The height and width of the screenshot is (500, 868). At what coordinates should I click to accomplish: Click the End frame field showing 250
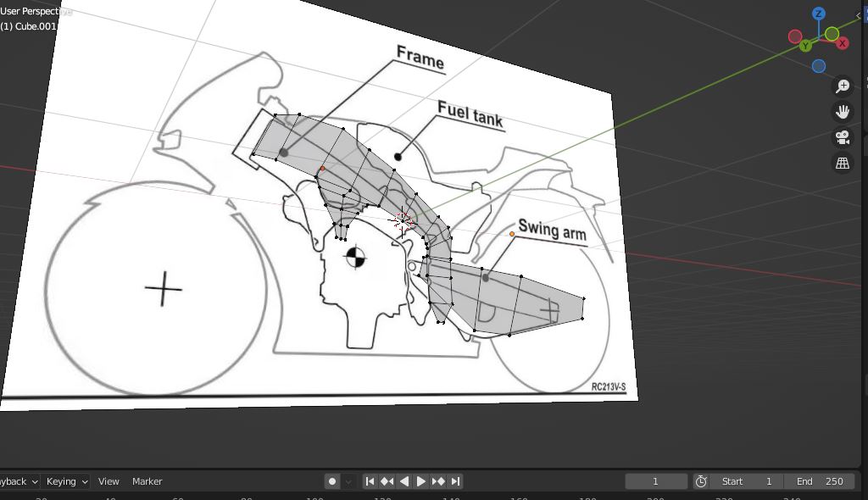click(x=820, y=481)
